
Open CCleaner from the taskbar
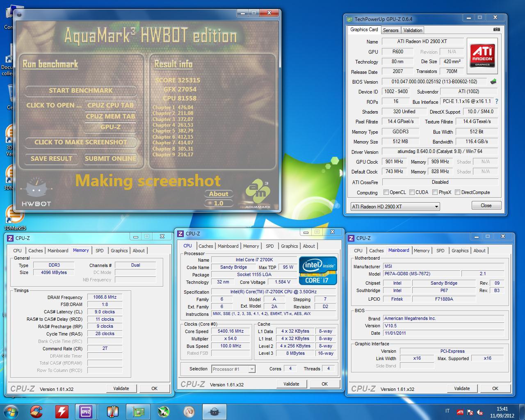point(36,411)
